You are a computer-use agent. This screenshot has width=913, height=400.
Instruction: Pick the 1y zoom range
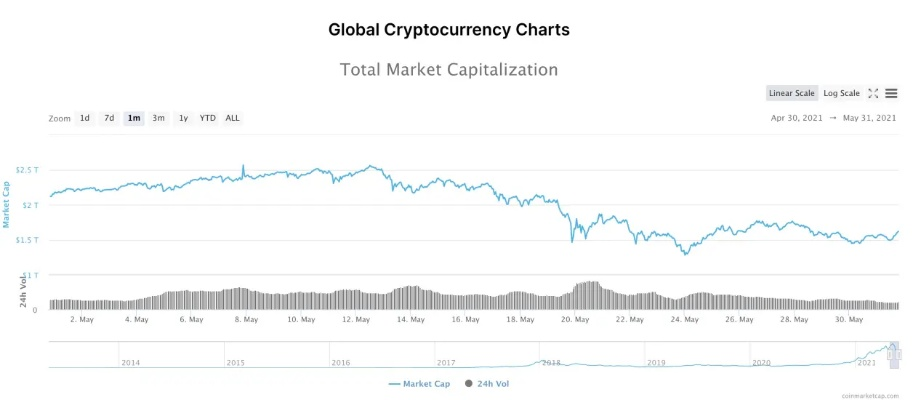pyautogui.click(x=183, y=118)
